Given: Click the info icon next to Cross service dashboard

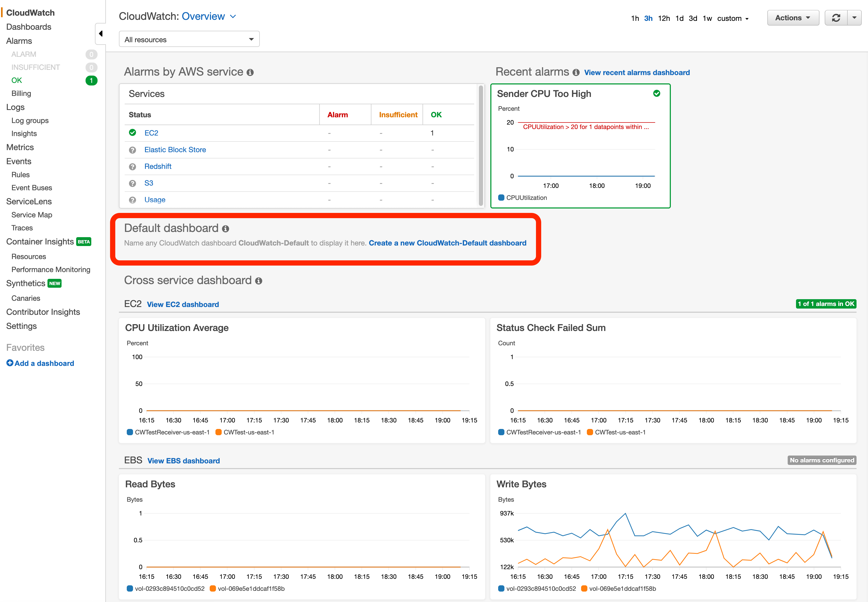Looking at the screenshot, I should tap(258, 281).
